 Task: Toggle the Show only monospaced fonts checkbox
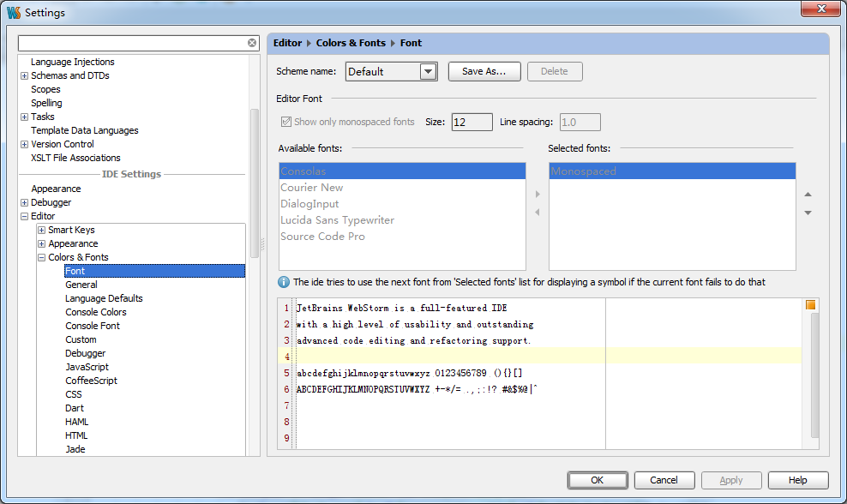click(285, 122)
